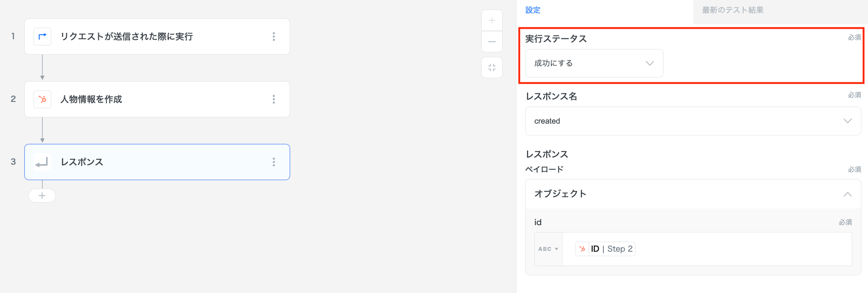Open the three-dot menu for step 1
Screen dimensions: 868x293
coord(274,37)
